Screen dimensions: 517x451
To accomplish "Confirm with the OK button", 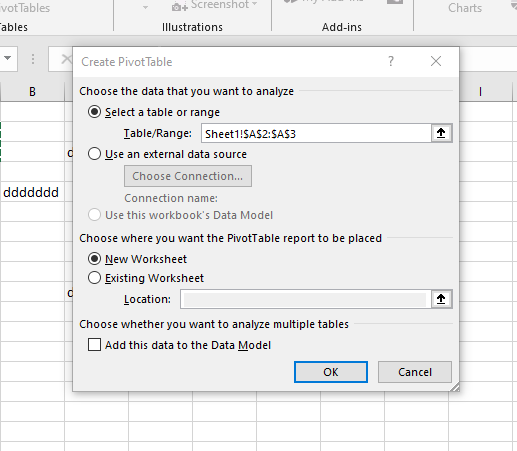I will (x=331, y=372).
